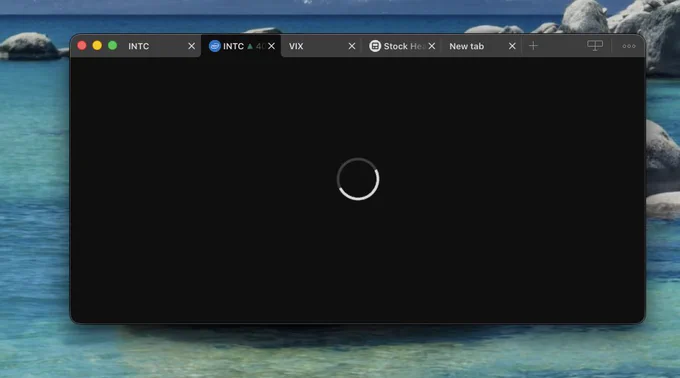The width and height of the screenshot is (680, 378).
Task: Click the Stock Heatmap tab's round icon
Action: tap(375, 46)
